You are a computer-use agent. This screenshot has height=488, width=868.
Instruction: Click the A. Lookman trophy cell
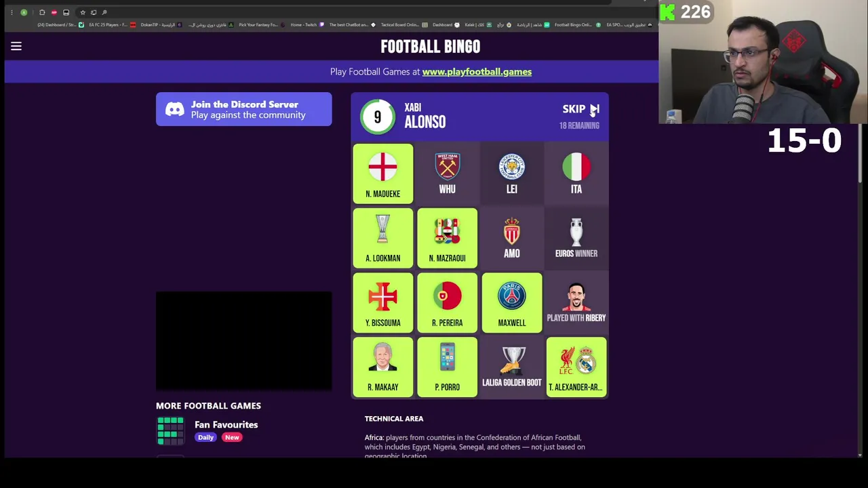382,238
